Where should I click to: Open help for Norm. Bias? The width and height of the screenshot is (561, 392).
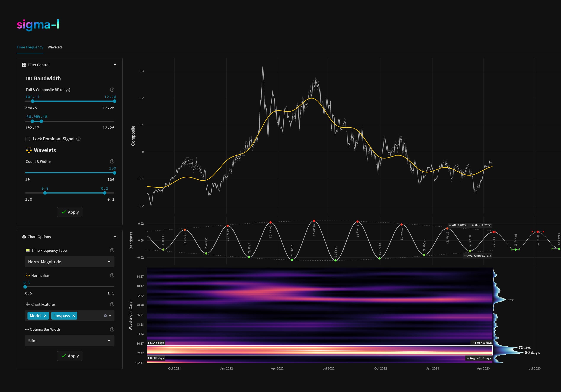[x=112, y=275]
